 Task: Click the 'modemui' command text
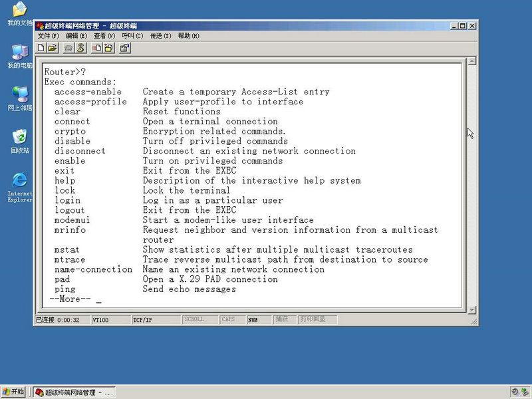point(72,220)
